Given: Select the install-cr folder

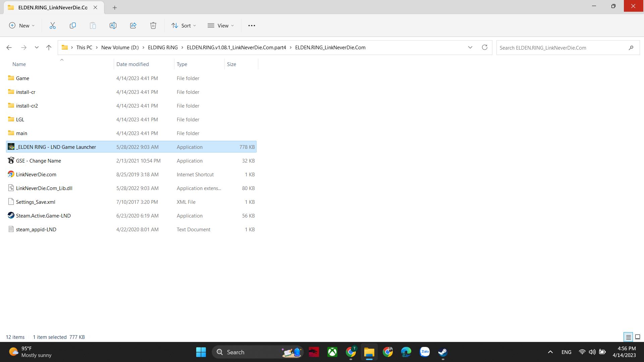Looking at the screenshot, I should (131, 92).
